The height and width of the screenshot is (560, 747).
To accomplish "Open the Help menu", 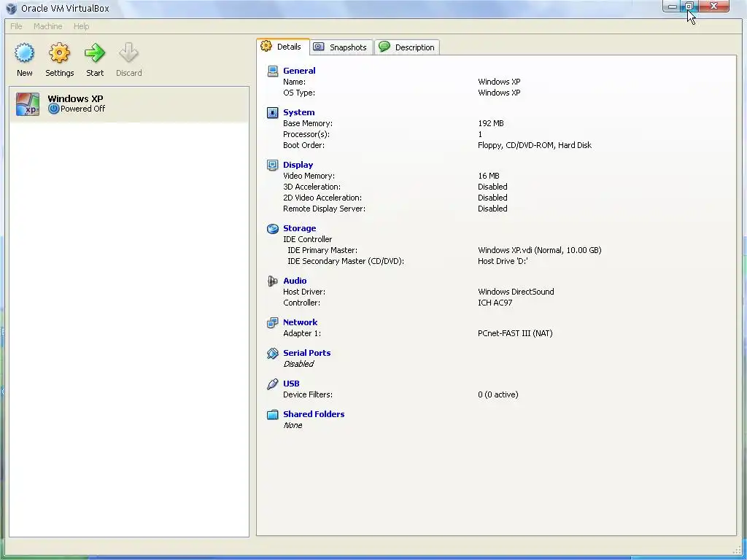I will pyautogui.click(x=82, y=26).
